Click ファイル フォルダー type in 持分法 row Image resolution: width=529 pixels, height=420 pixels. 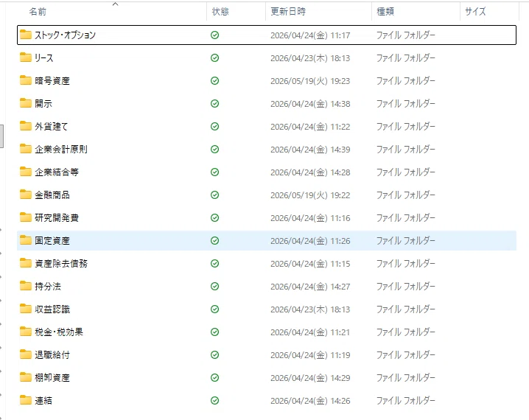(x=405, y=287)
